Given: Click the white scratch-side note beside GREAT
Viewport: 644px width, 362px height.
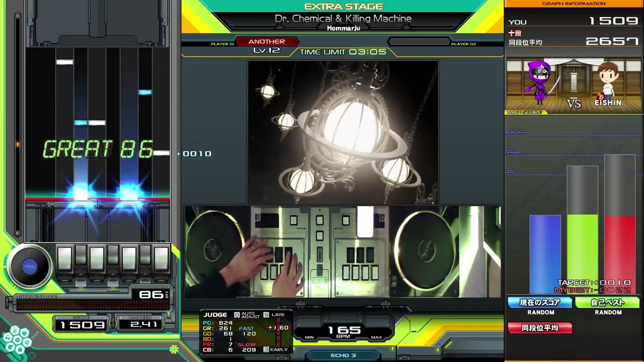Looking at the screenshot, I should click(x=162, y=153).
